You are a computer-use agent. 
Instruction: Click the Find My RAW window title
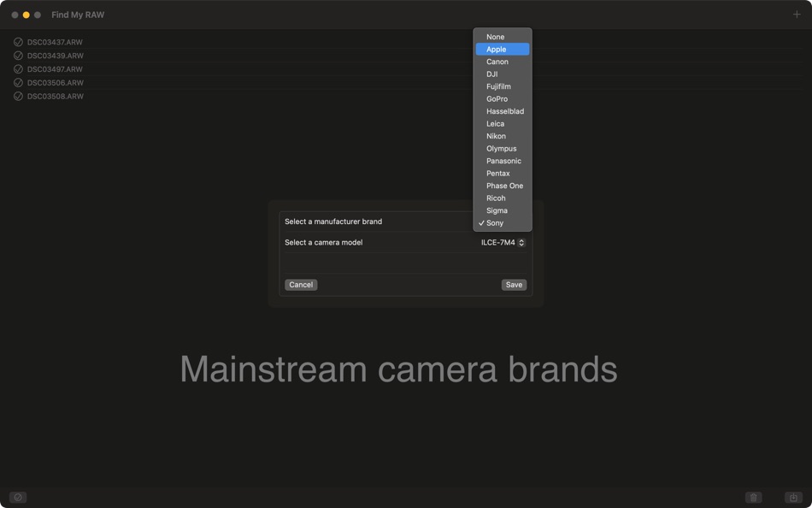pyautogui.click(x=78, y=15)
